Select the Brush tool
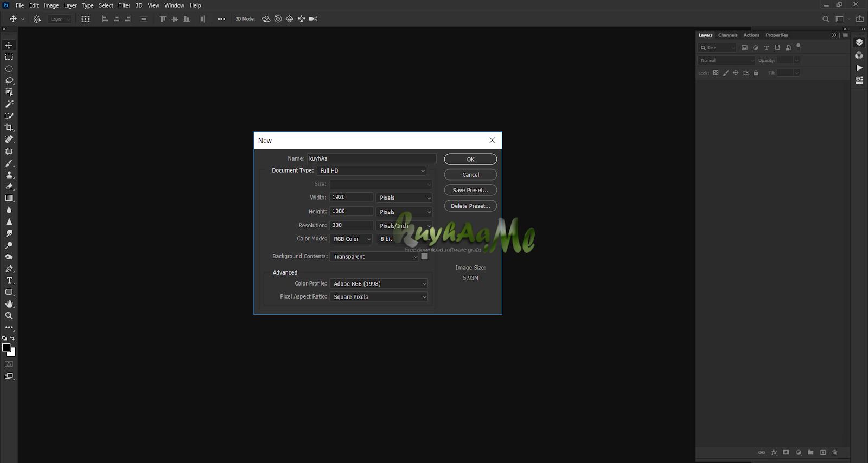This screenshot has height=463, width=868. (9, 163)
